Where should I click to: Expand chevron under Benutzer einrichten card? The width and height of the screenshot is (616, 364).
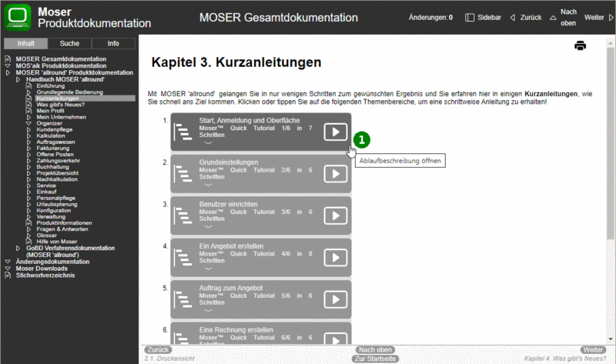pos(208,226)
